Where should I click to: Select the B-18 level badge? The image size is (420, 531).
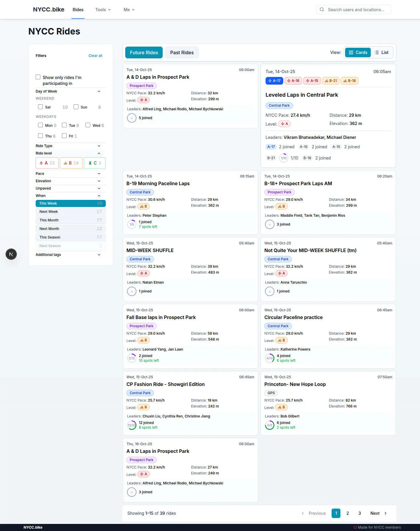click(349, 81)
